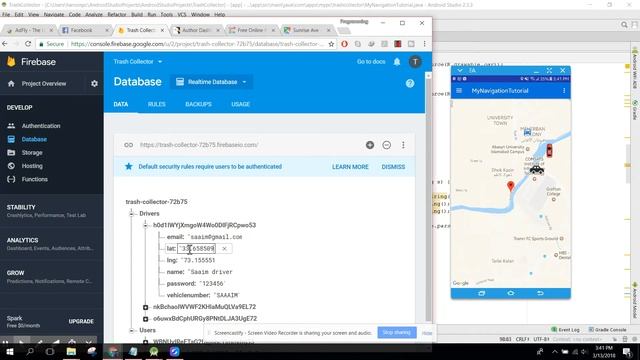
Task: Click the lat value input field
Action: 196,249
